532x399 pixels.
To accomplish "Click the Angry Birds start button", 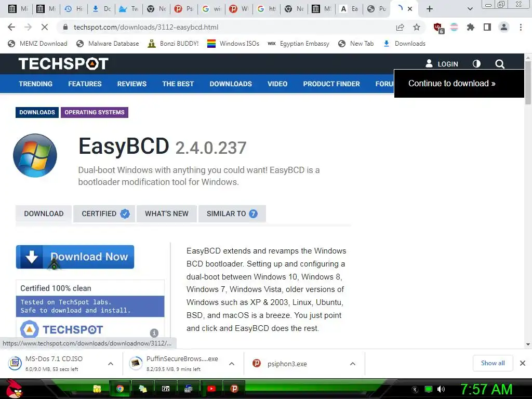I will point(14,389).
